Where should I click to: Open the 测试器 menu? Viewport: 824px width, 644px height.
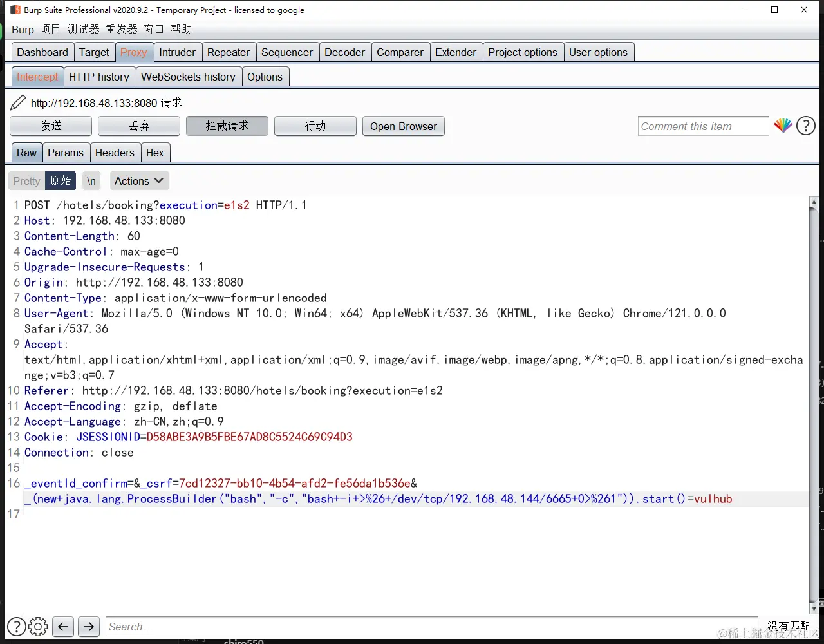pos(84,30)
